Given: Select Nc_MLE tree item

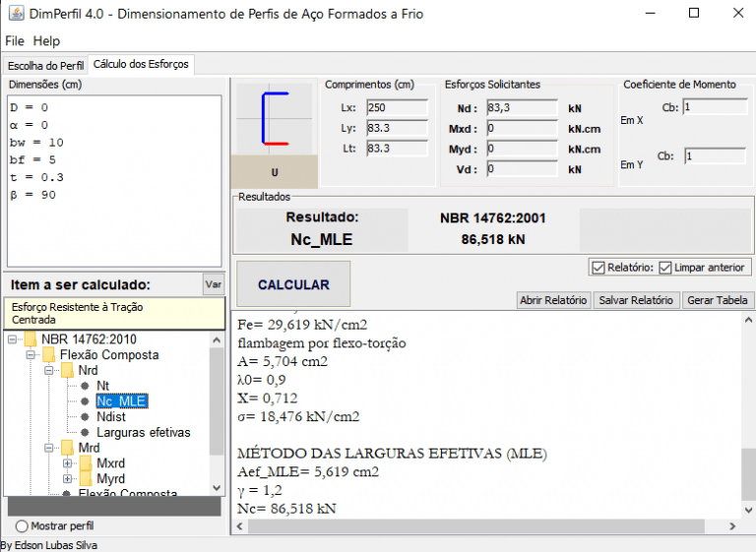Looking at the screenshot, I should click(121, 401).
